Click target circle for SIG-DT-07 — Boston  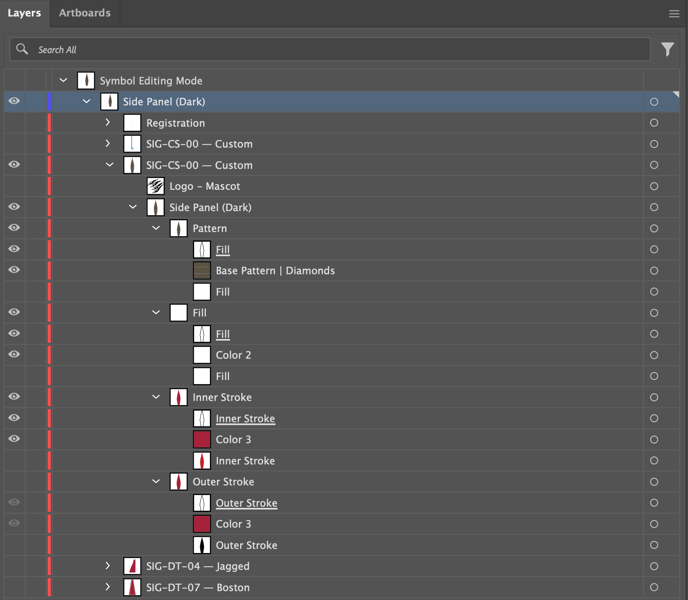pos(654,588)
